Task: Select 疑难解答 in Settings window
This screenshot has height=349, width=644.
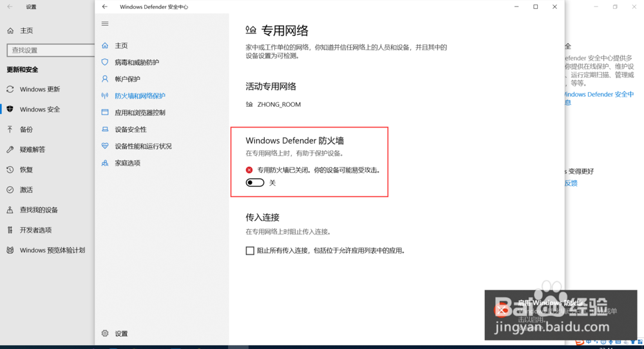Action: point(32,149)
